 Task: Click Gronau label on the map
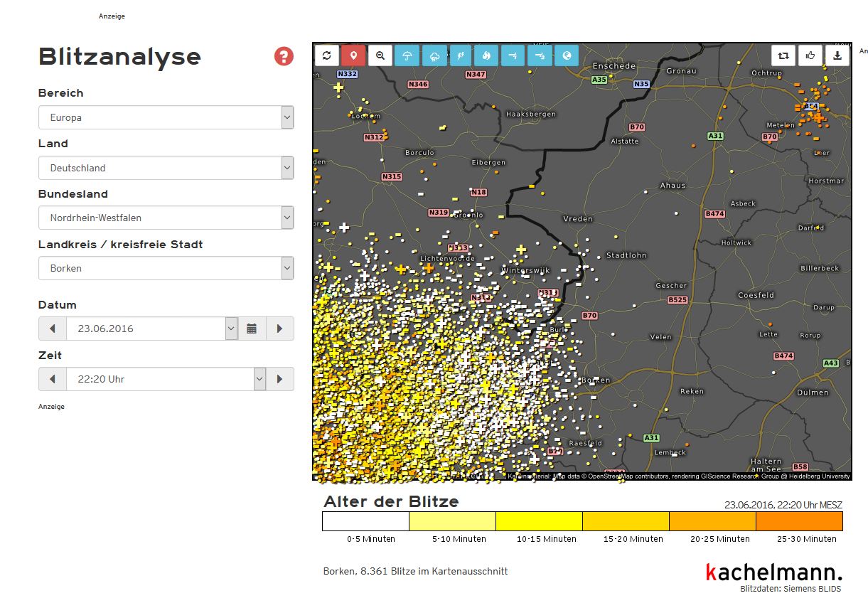point(681,71)
